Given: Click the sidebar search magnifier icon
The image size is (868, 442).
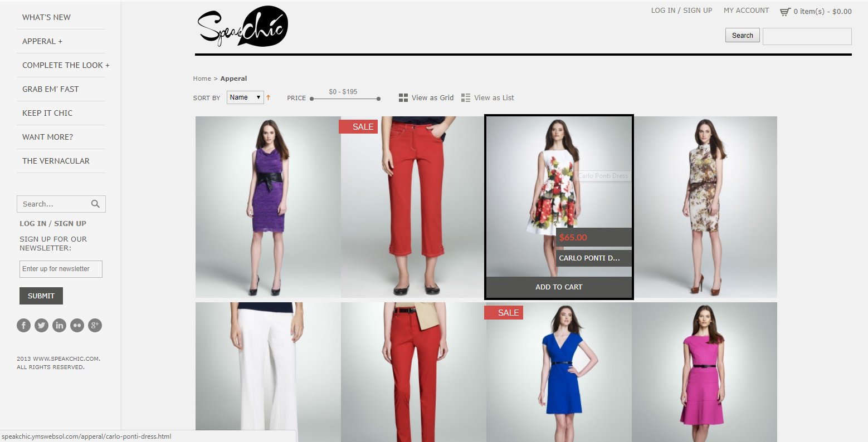Looking at the screenshot, I should click(x=95, y=204).
